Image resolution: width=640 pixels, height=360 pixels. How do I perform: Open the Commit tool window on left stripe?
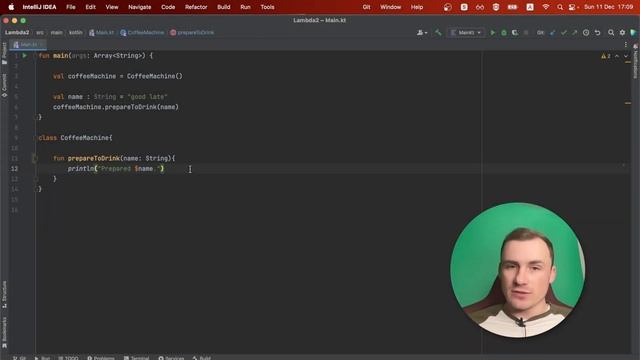pos(4,85)
